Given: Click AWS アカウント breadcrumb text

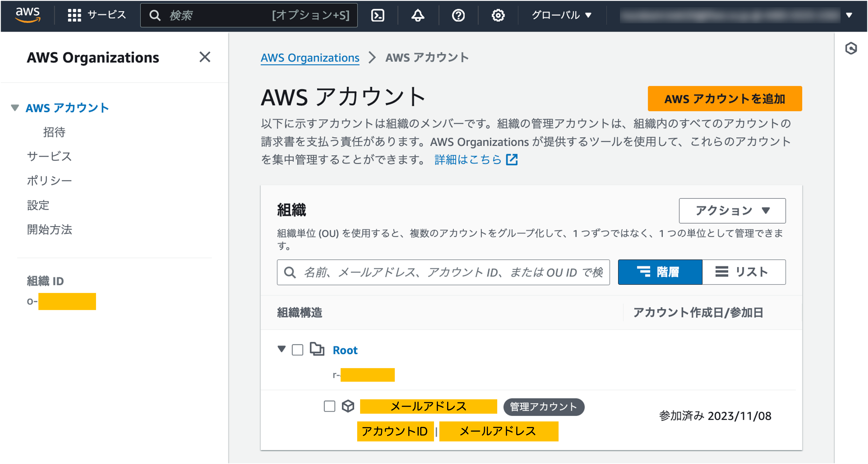Looking at the screenshot, I should point(427,58).
